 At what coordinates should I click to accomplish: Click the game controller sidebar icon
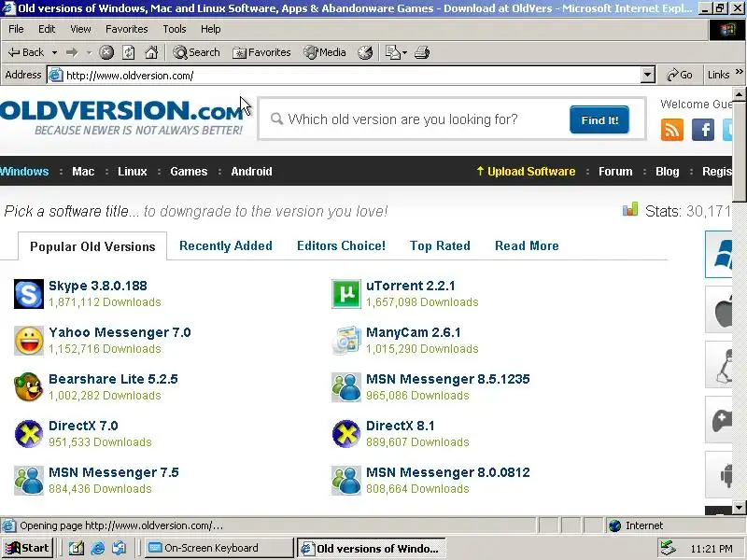pos(721,420)
